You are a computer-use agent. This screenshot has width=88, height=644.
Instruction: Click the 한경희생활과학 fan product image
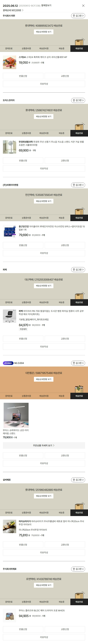[9, 147]
